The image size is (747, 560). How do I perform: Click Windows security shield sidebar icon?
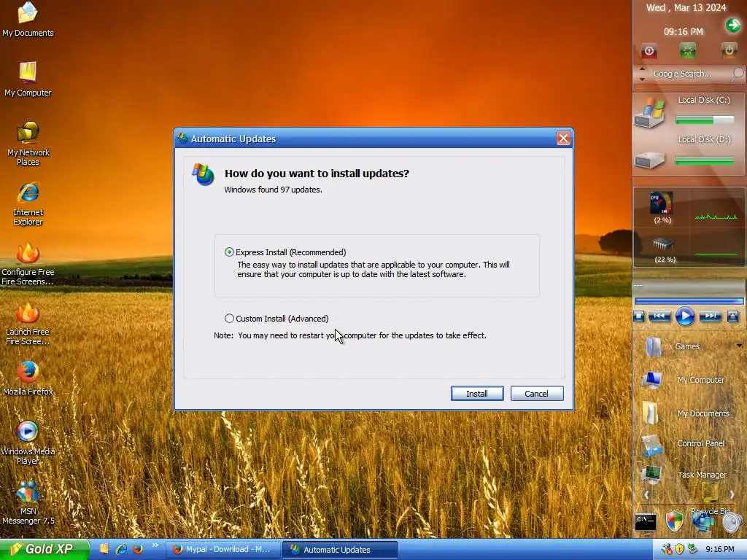click(x=674, y=521)
